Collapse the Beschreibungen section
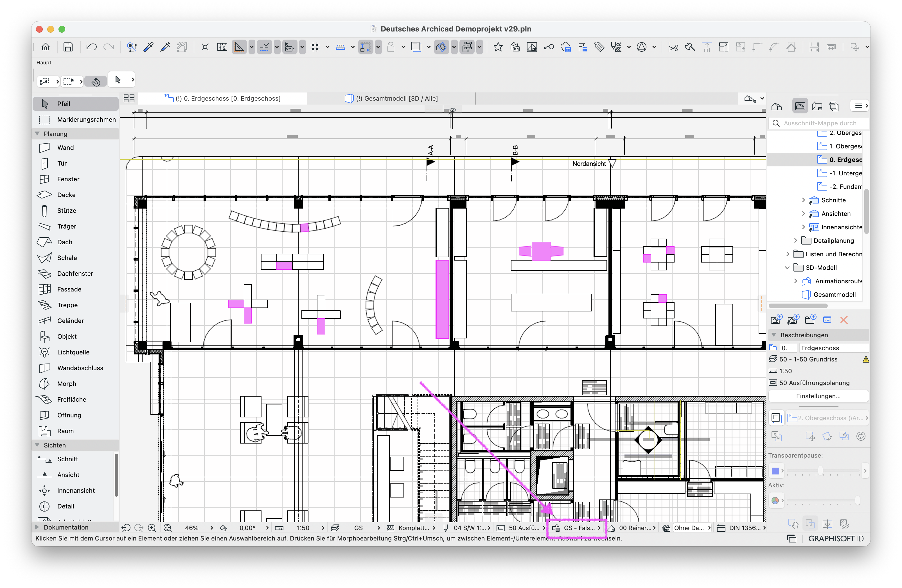The width and height of the screenshot is (902, 588). [774, 335]
